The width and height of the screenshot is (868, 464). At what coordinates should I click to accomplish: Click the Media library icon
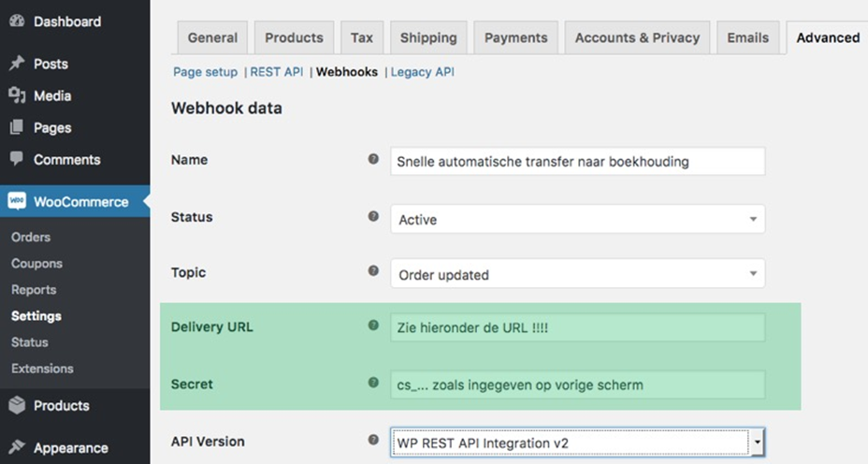pyautogui.click(x=17, y=95)
